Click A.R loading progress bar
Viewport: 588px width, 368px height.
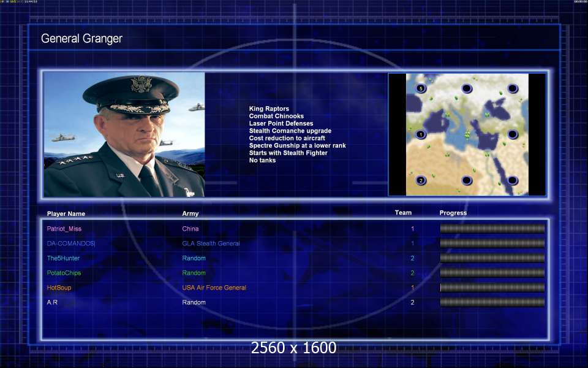click(x=492, y=302)
